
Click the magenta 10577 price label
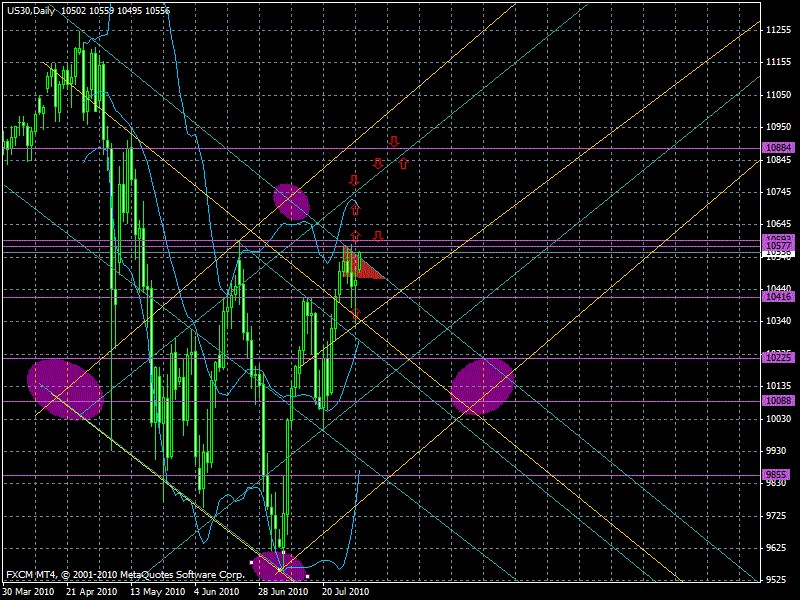[779, 246]
